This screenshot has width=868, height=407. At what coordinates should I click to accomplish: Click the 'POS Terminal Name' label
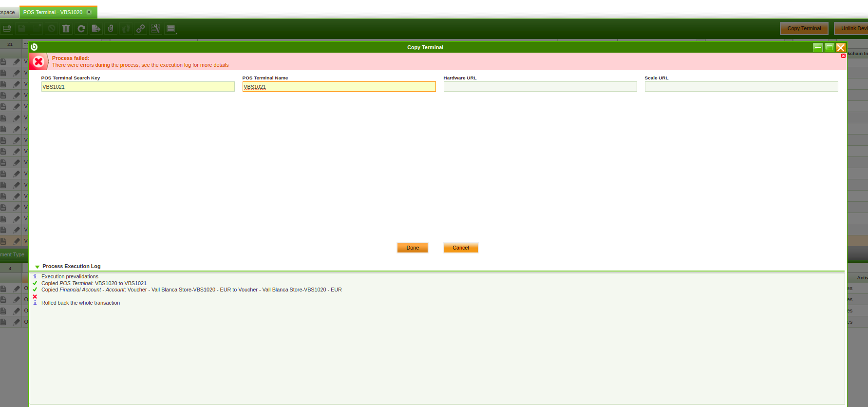pos(265,78)
